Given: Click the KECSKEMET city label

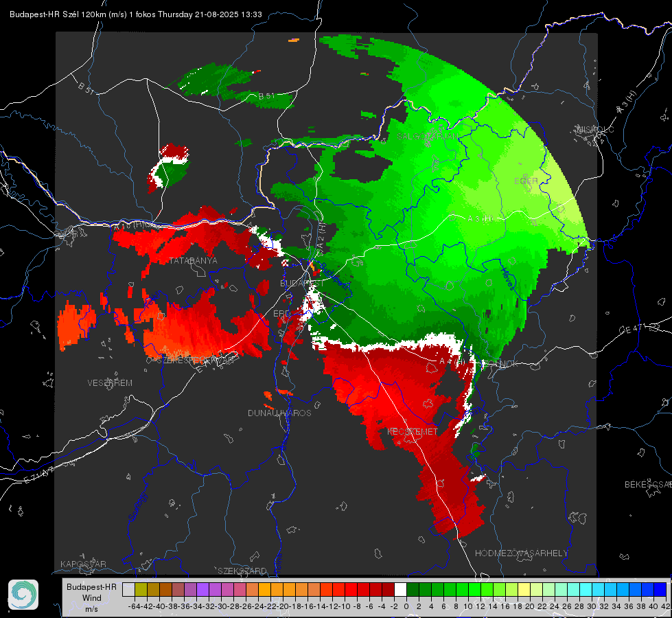Looking at the screenshot, I should coord(413,431).
